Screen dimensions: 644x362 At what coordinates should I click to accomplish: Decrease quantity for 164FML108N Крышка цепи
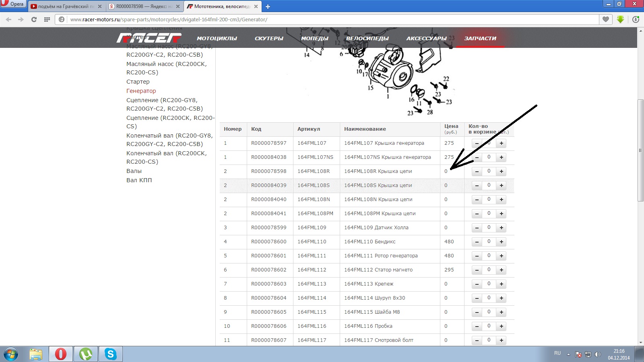coord(477,200)
